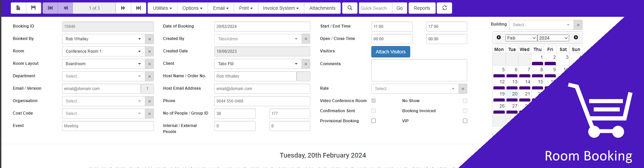Click the Attach Visitors button
Screen dimensions: 644x168
click(x=391, y=52)
